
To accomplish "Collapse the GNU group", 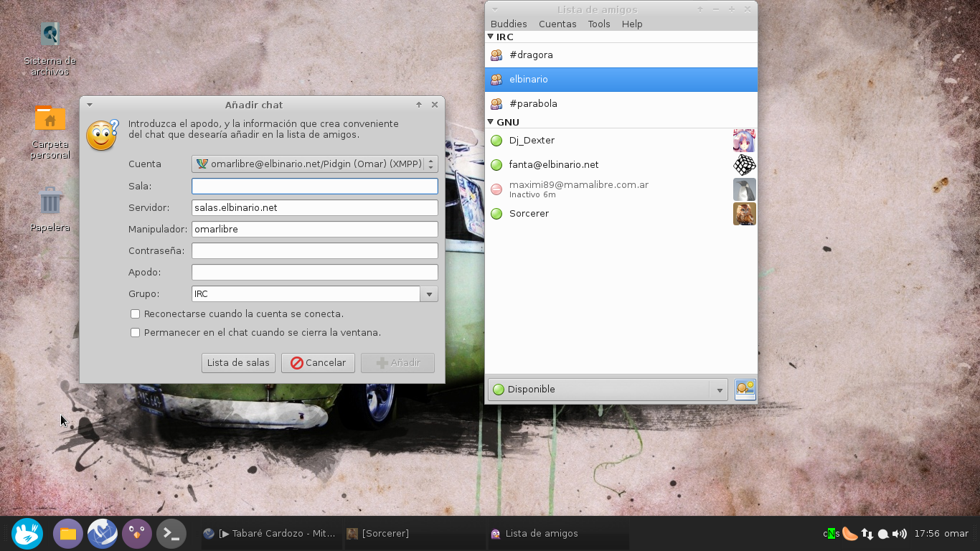I will tap(491, 122).
